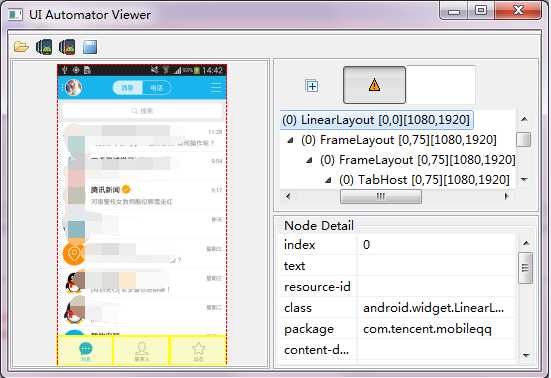Click the 'Node Detail' panel heading
Viewport: 551px width, 378px height.
coord(319,226)
